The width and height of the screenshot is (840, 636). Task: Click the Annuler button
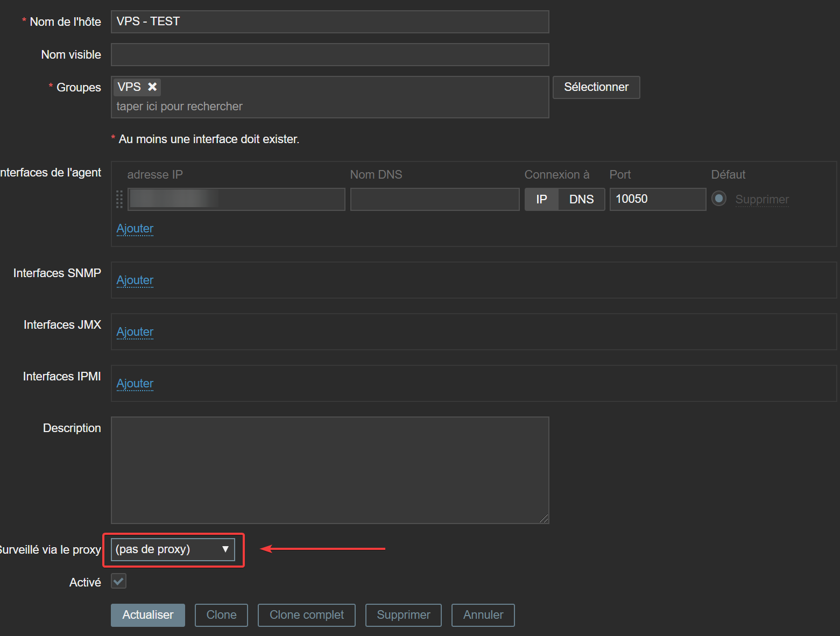point(483,615)
